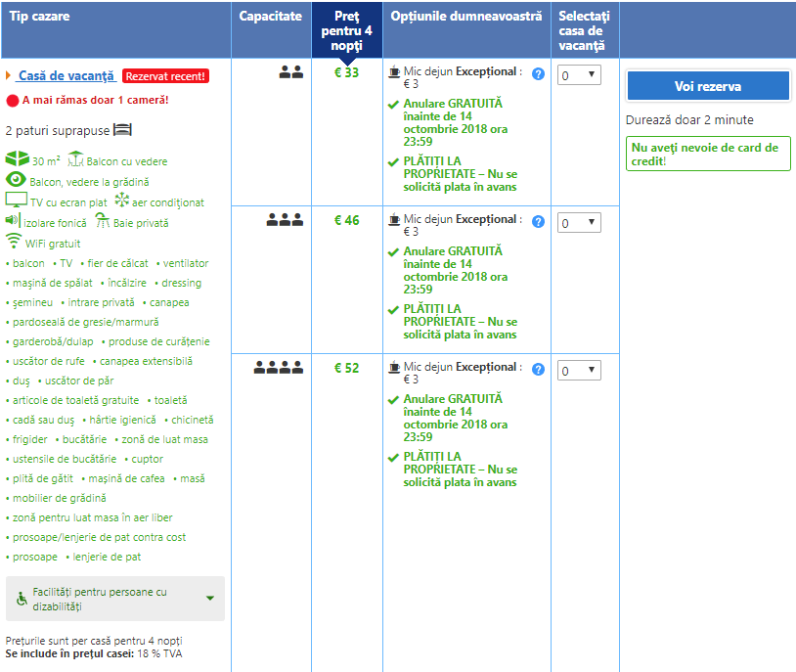The width and height of the screenshot is (796, 672).
Task: Click the bunk beds icon
Action: pyautogui.click(x=122, y=130)
